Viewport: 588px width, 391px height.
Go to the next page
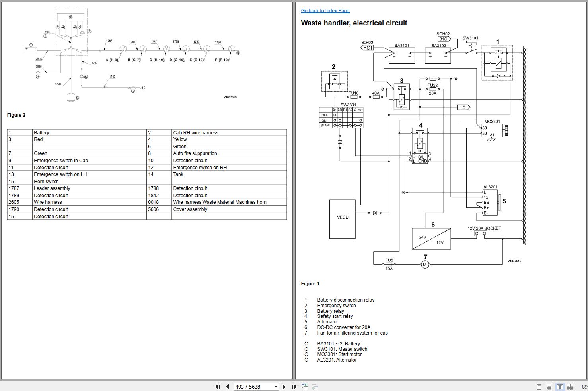coord(284,387)
